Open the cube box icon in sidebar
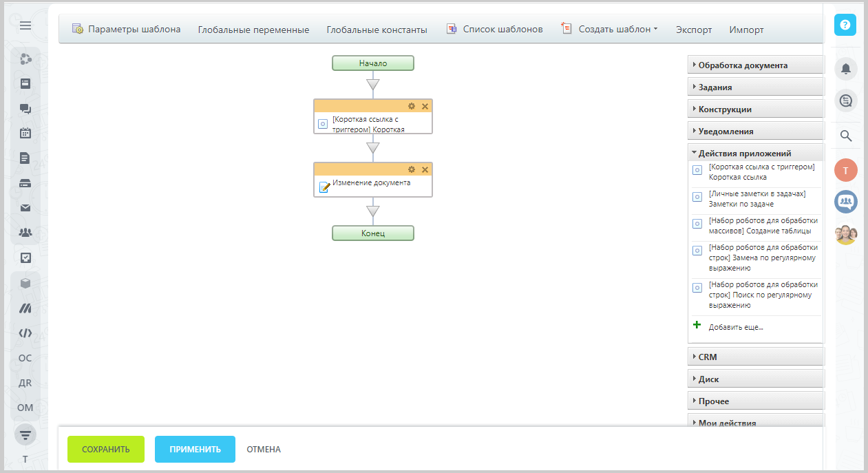 25,283
